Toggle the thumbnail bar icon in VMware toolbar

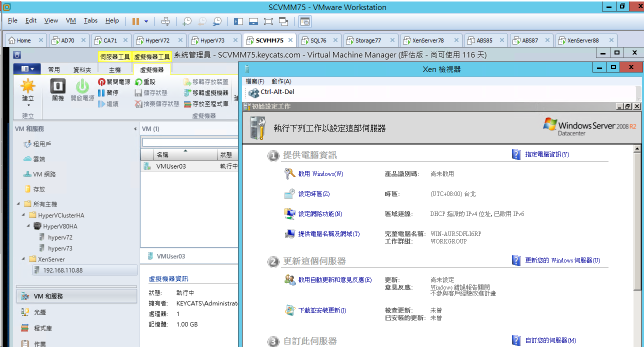(253, 21)
